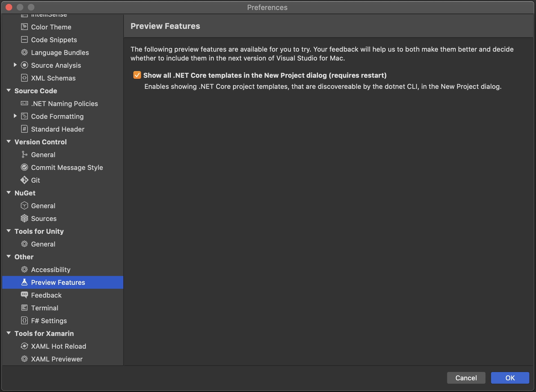Collapse the Version Control section
The height and width of the screenshot is (392, 536).
click(x=9, y=142)
